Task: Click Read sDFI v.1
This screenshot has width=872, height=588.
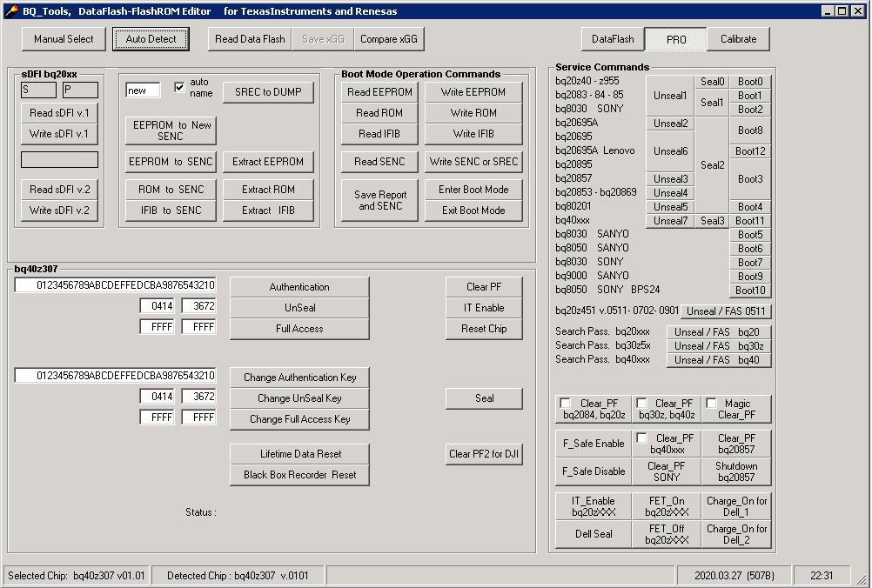Action: (59, 113)
